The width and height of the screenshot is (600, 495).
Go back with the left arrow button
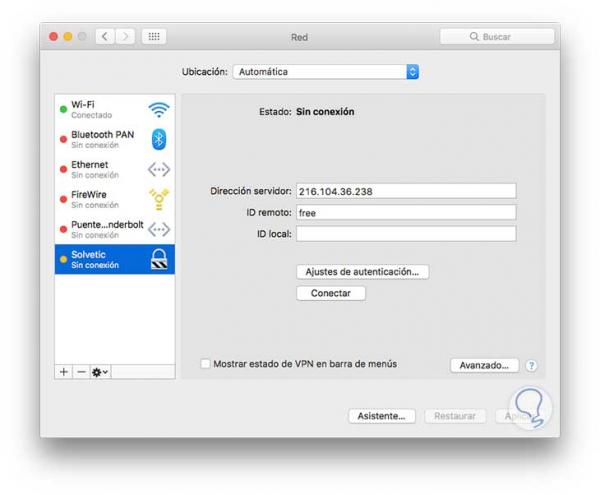click(105, 37)
